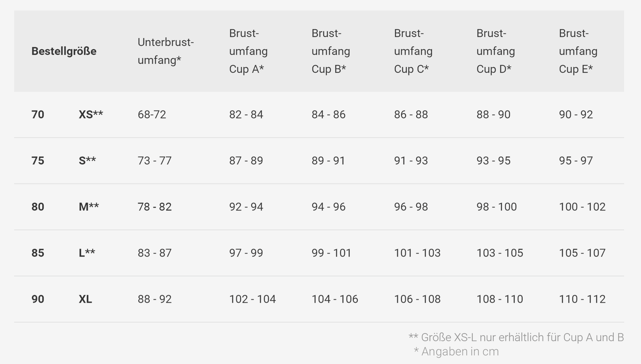Click the footnote about Größe XS-L availability

click(516, 337)
